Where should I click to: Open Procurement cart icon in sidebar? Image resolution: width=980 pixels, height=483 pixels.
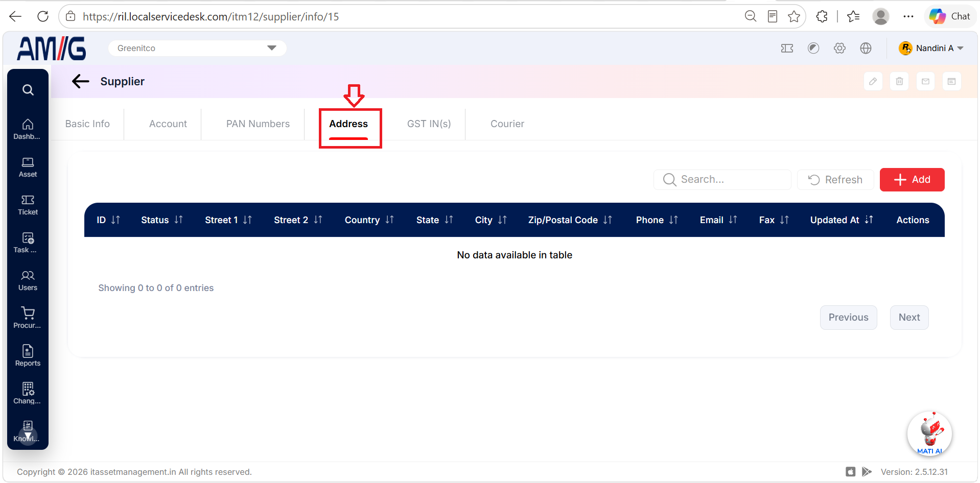(28, 318)
